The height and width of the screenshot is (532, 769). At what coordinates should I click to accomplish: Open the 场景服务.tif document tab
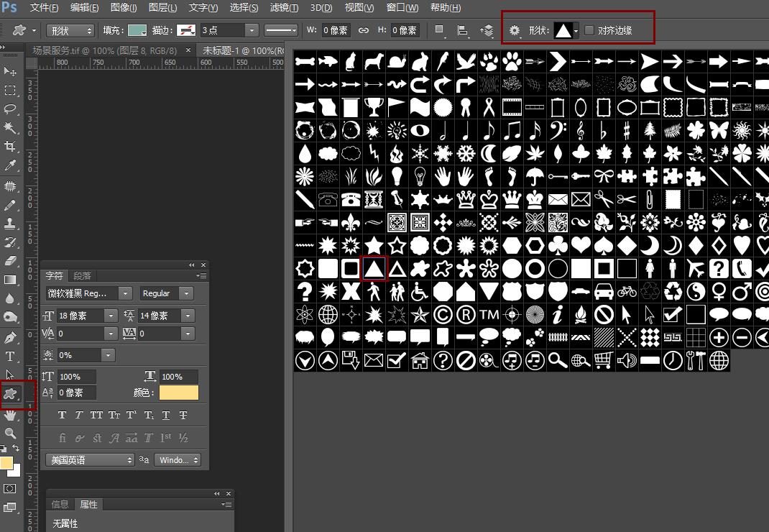coord(106,50)
